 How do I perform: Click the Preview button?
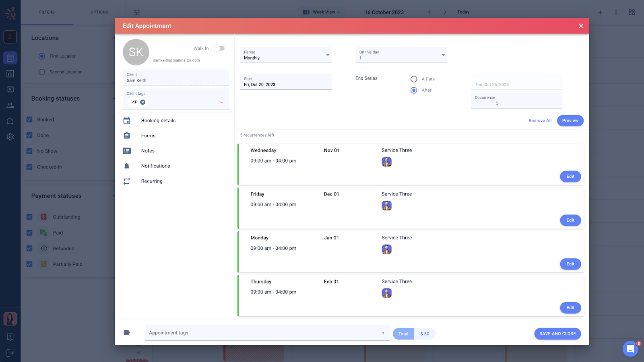point(570,121)
